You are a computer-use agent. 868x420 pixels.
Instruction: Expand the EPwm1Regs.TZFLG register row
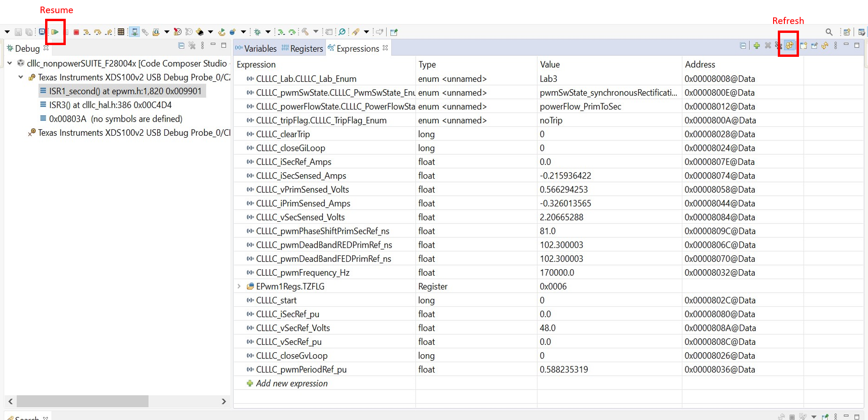pos(239,286)
